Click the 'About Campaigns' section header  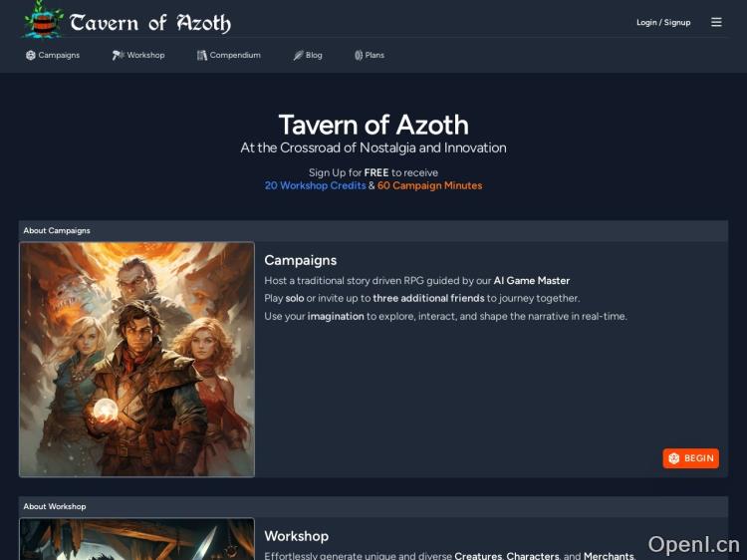point(373,230)
